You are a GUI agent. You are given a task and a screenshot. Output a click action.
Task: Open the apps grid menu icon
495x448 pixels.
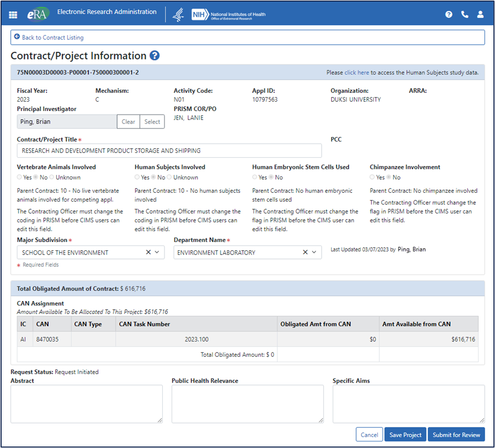point(13,14)
